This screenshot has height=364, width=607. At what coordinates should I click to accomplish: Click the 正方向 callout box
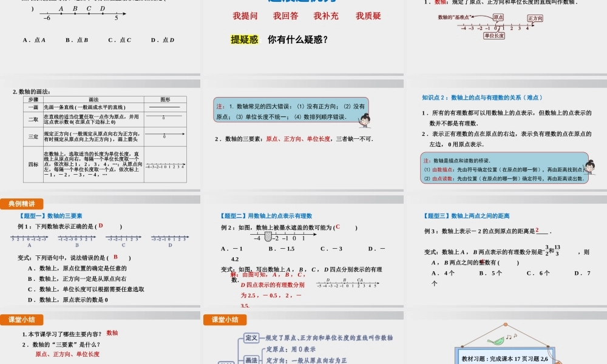(x=535, y=18)
